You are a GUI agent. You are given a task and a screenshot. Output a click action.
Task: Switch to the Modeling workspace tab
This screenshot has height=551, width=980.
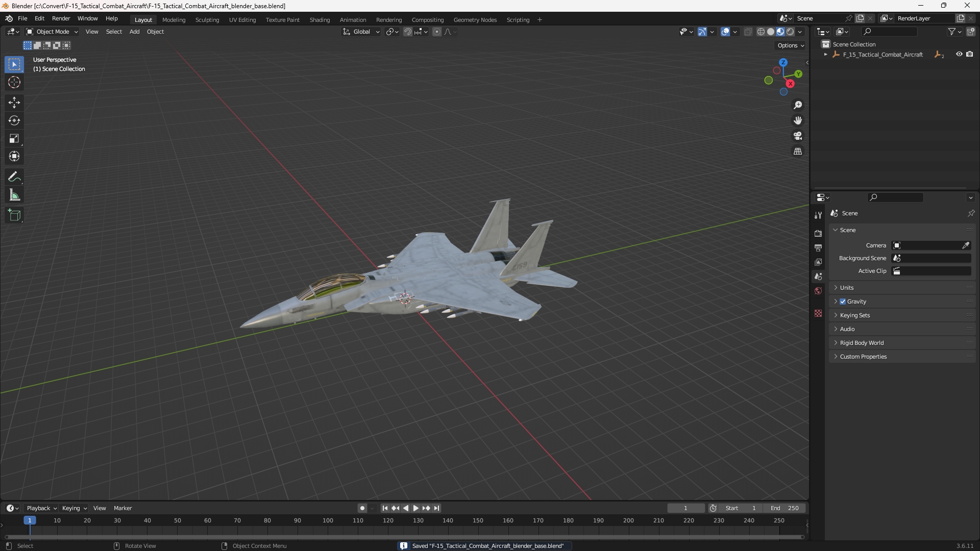[x=174, y=20]
